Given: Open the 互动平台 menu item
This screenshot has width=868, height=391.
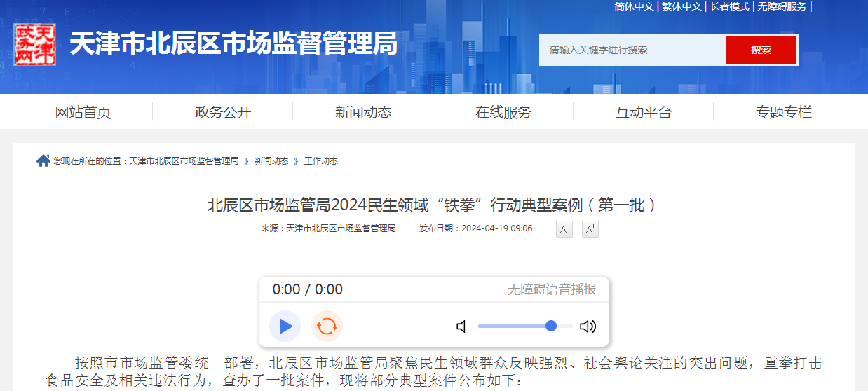Looking at the screenshot, I should [644, 112].
